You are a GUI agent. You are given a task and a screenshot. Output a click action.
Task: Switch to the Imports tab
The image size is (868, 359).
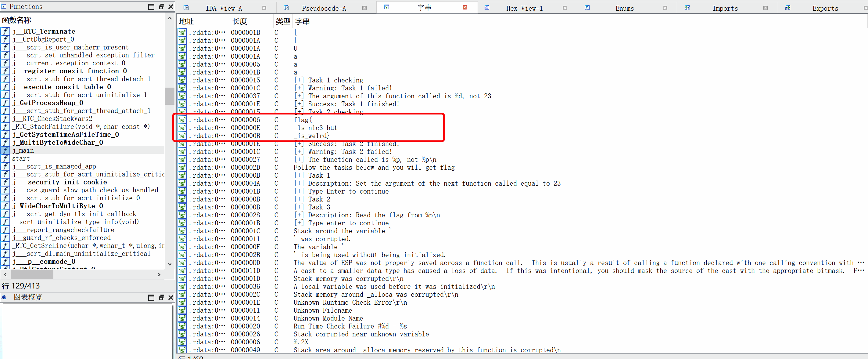pyautogui.click(x=725, y=8)
